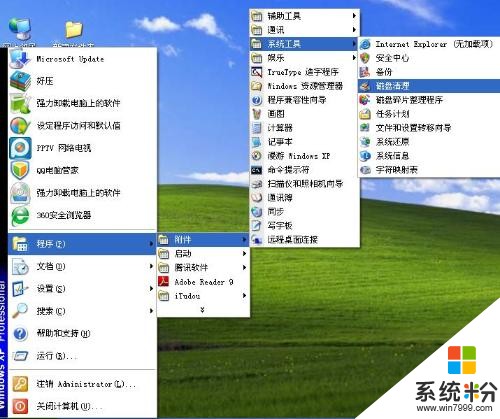
Task: Select 系统工具 in the accessories menu
Action: (x=304, y=44)
